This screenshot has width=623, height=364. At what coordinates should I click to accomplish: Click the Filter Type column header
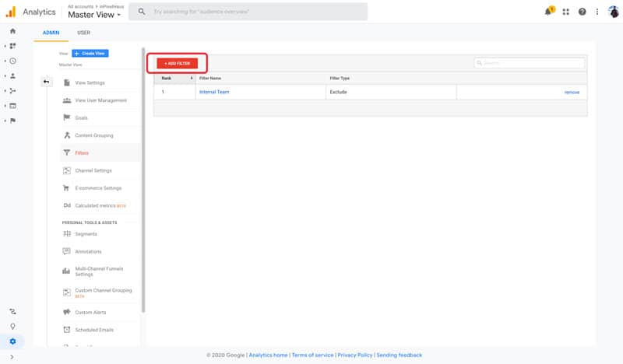[x=340, y=79]
